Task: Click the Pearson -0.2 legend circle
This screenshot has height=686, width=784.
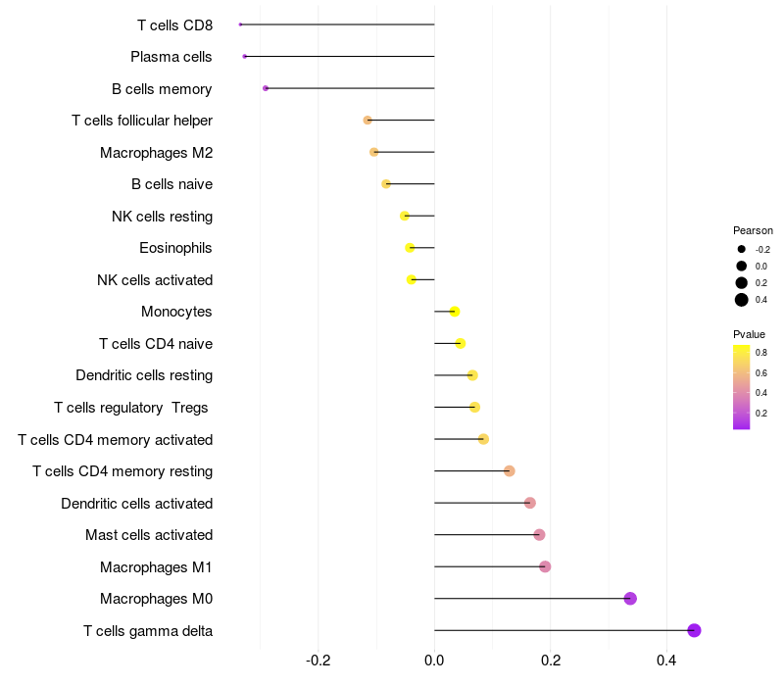Action: [742, 249]
